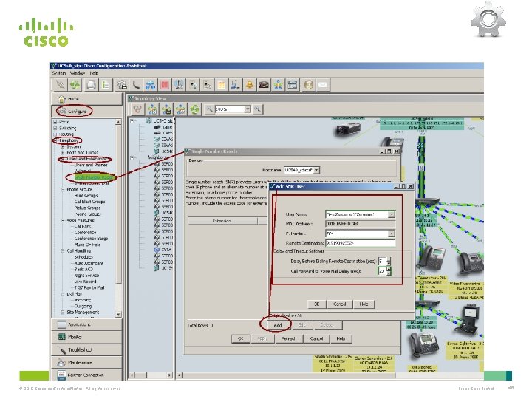The image size is (532, 399).
Task: Expand the Routing tree node
Action: pyautogui.click(x=55, y=134)
